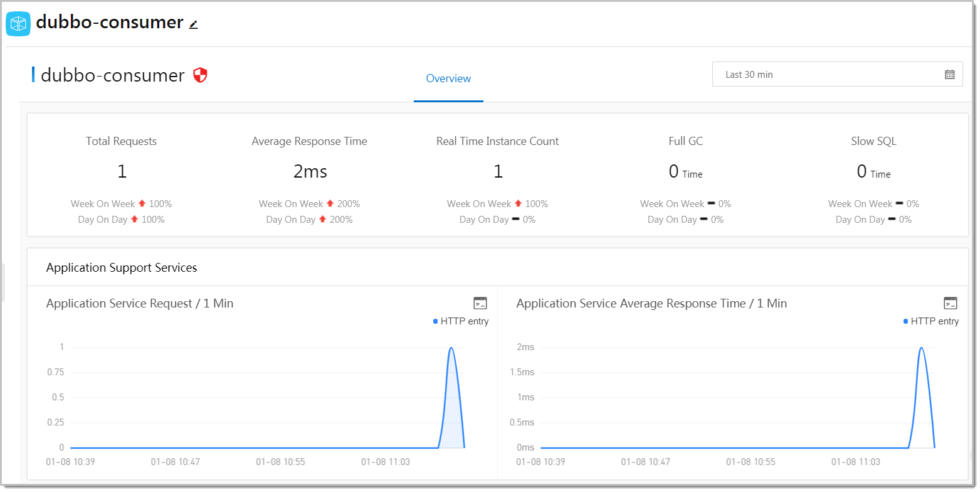
Task: Click Day On Day 200% under Average Response Time
Action: pos(310,220)
